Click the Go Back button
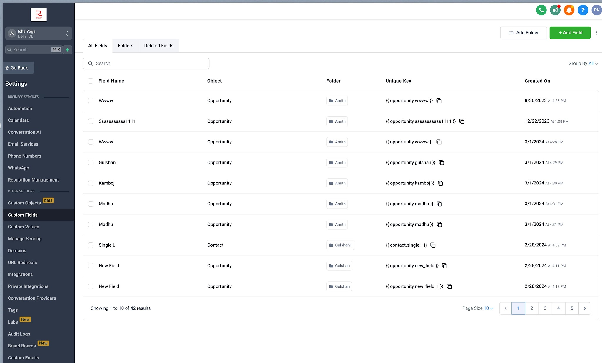Screen dimensions: 602x363 (19, 68)
